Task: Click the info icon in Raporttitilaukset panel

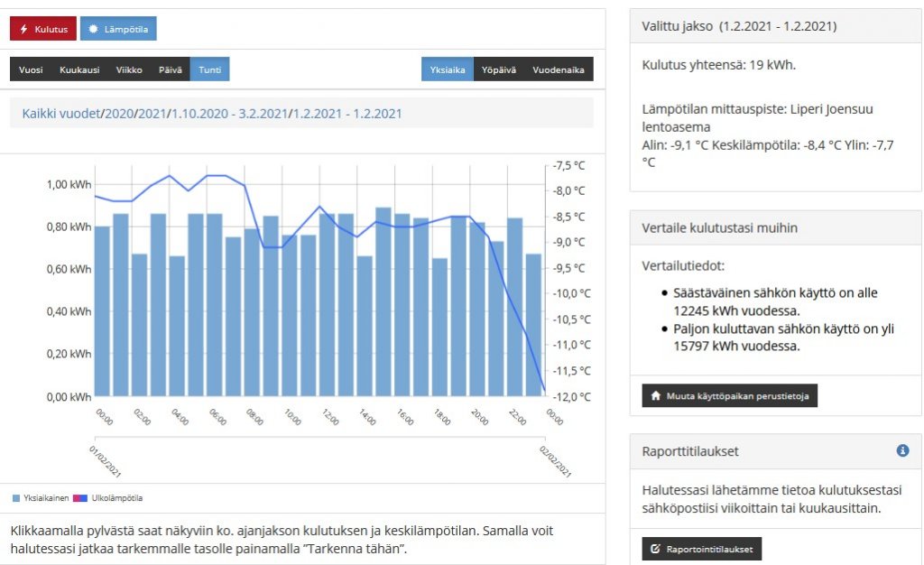Action: pos(902,450)
